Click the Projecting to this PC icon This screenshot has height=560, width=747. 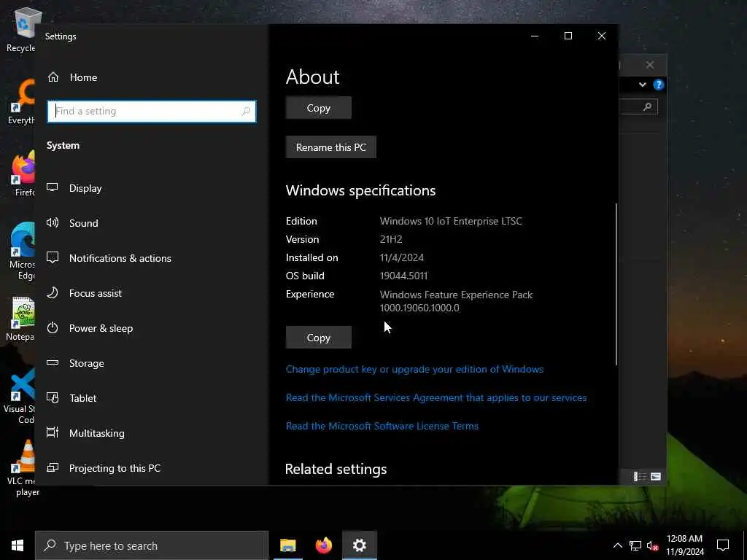pos(53,467)
